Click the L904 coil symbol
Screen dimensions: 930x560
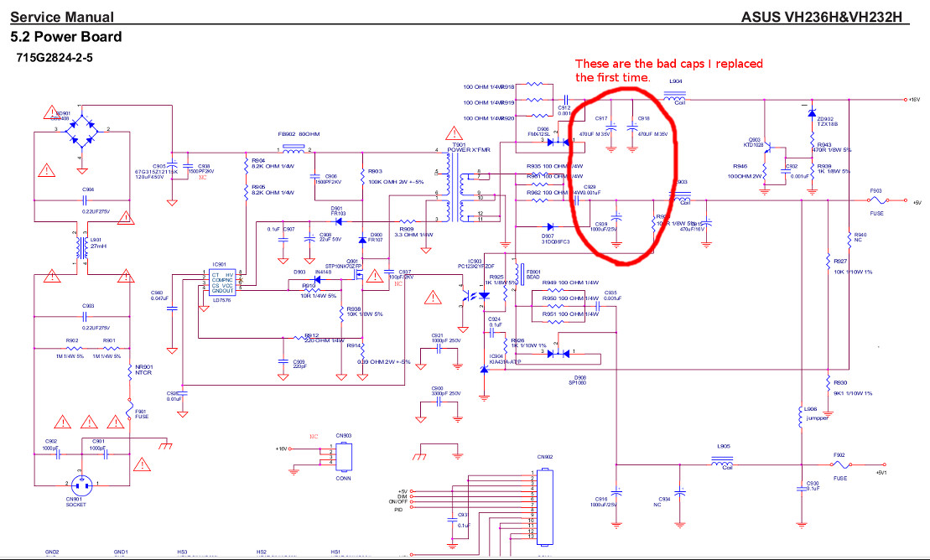point(674,95)
